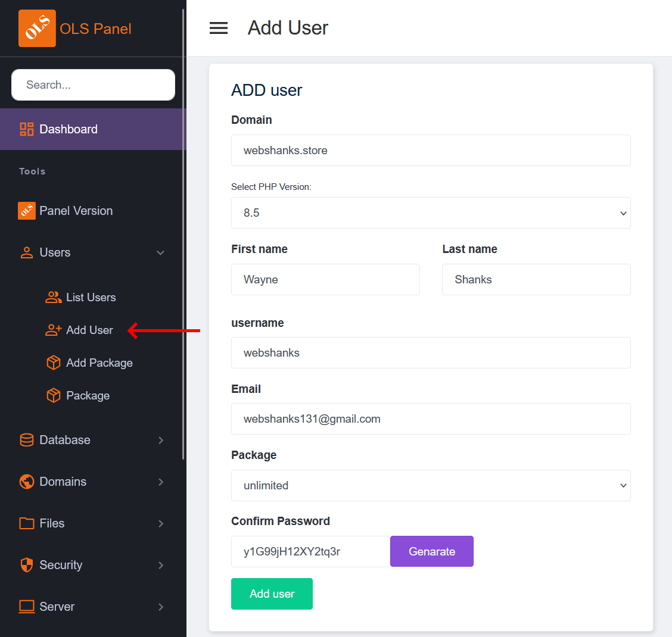Select Add User in sidebar

(x=89, y=330)
